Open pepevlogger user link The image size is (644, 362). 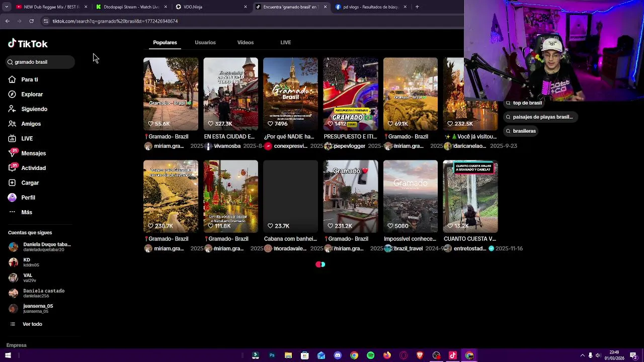pos(349,146)
